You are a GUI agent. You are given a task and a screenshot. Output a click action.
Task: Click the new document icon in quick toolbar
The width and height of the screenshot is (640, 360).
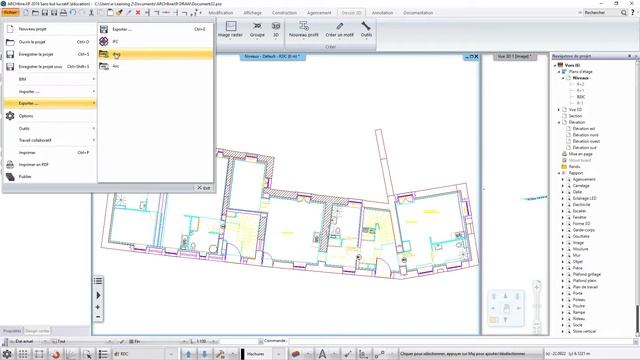click(x=26, y=13)
